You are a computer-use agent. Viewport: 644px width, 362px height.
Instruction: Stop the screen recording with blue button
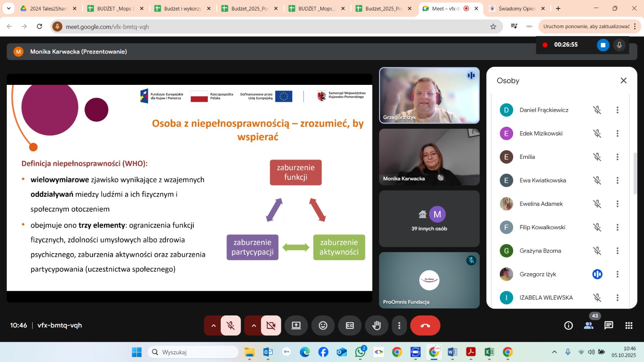pos(603,45)
